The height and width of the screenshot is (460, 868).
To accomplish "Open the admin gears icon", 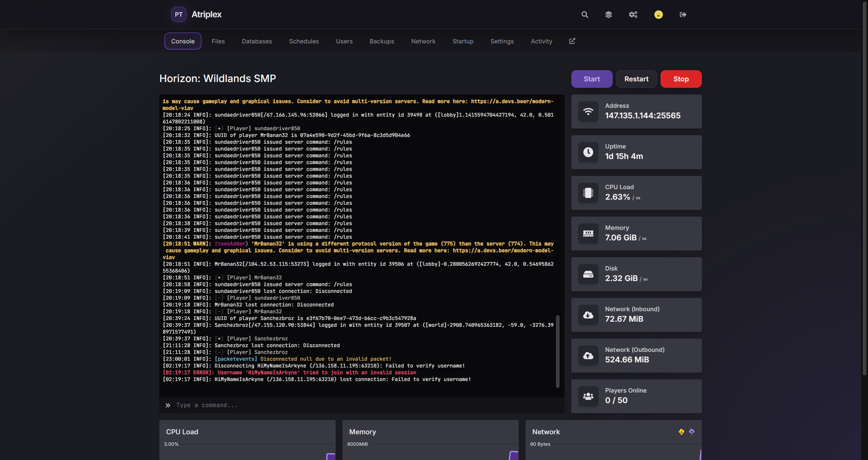I will (x=633, y=15).
